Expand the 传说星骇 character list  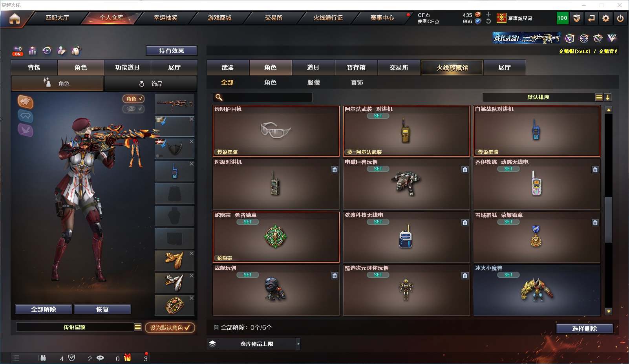(x=138, y=327)
